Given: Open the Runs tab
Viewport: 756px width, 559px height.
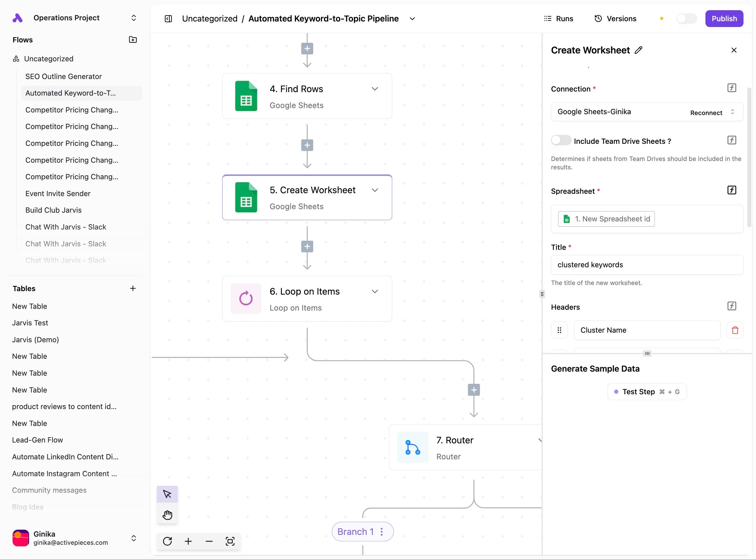Looking at the screenshot, I should click(558, 19).
